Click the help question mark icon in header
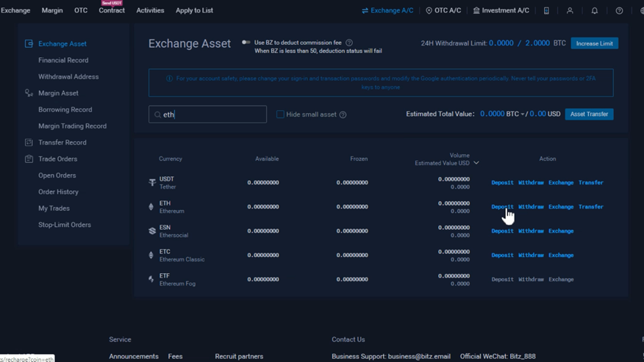The width and height of the screenshot is (644, 362). pos(619,11)
